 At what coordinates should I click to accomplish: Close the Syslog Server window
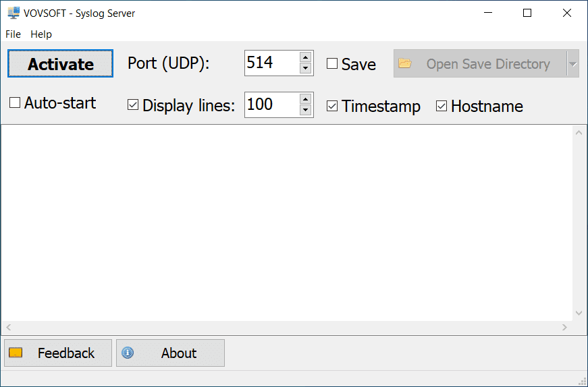567,13
